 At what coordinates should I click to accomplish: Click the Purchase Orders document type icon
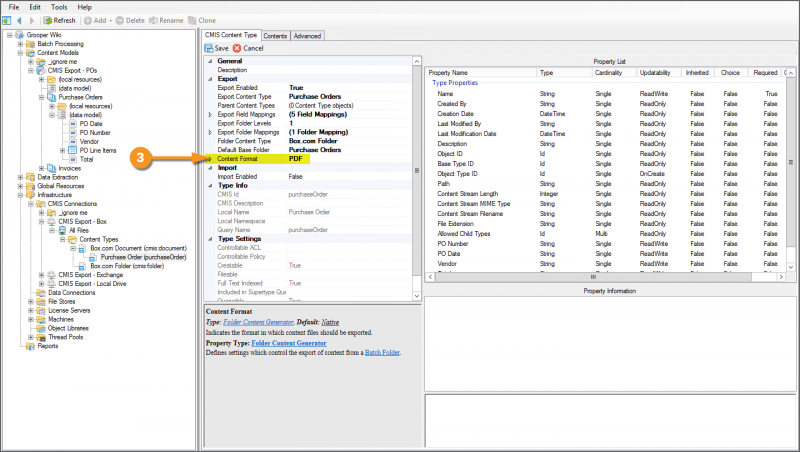pyautogui.click(x=52, y=97)
